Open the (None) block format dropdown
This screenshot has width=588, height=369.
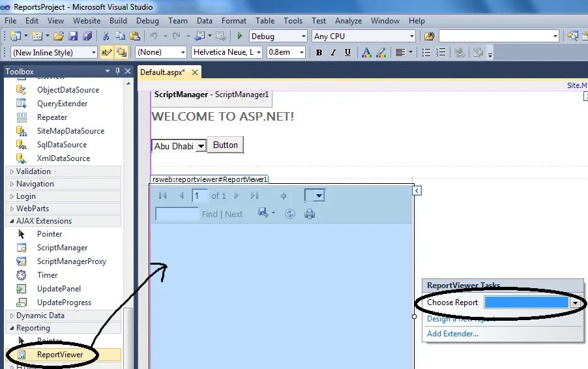[183, 53]
